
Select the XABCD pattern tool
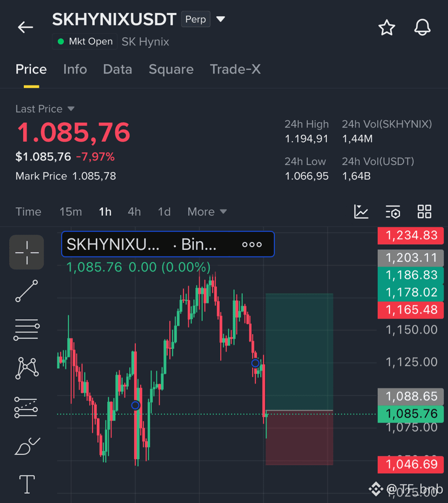tap(27, 368)
